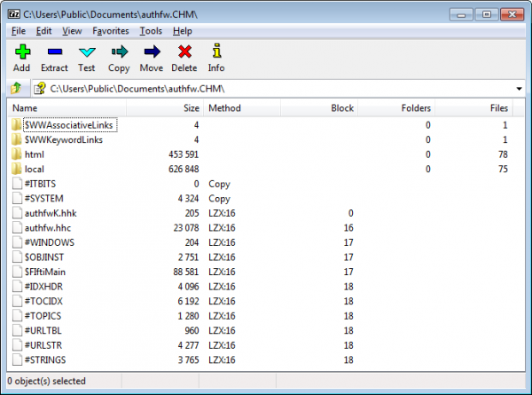
Task: Click the #TOPICS file icon
Action: tap(17, 315)
